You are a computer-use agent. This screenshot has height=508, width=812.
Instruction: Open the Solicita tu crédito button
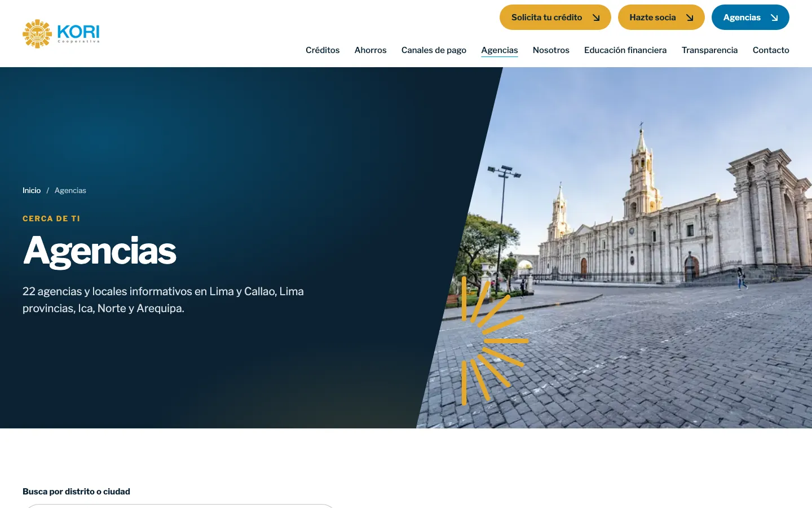pos(555,17)
